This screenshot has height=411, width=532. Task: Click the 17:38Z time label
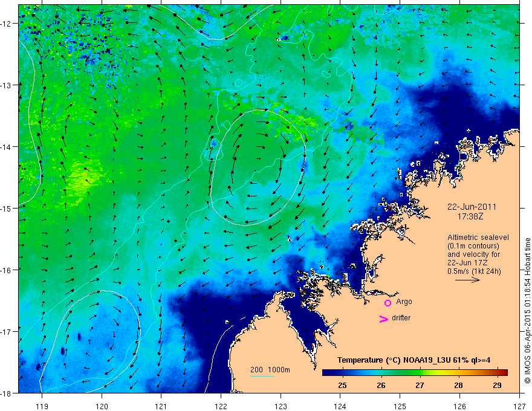(x=470, y=216)
